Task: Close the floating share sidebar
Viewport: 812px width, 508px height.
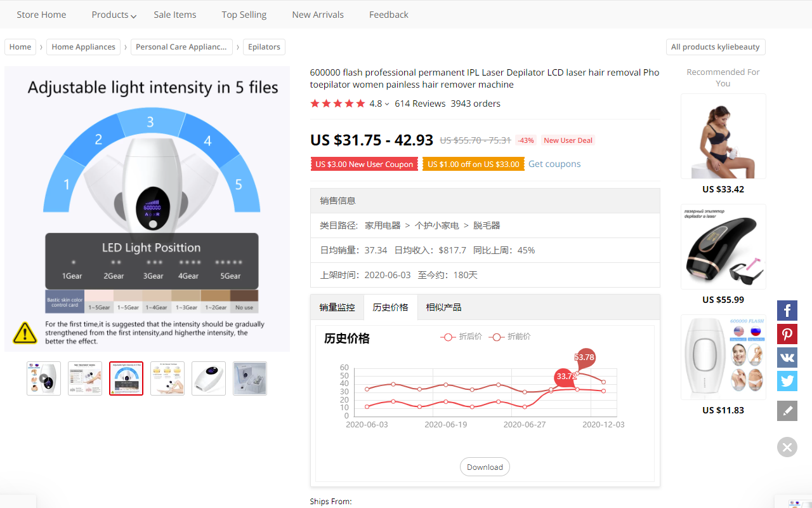Action: [787, 447]
